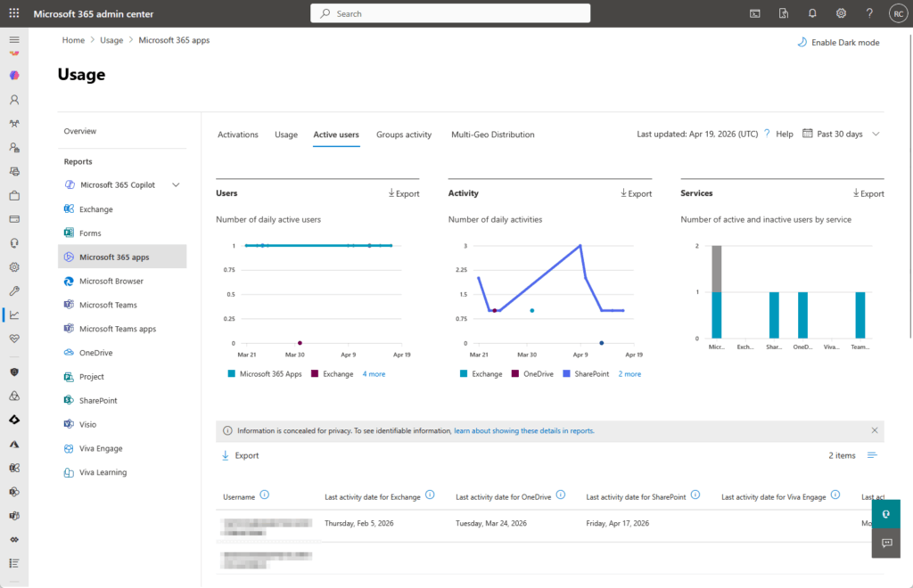Open the Past 30 days dropdown
The width and height of the screenshot is (913, 588).
pyautogui.click(x=841, y=134)
